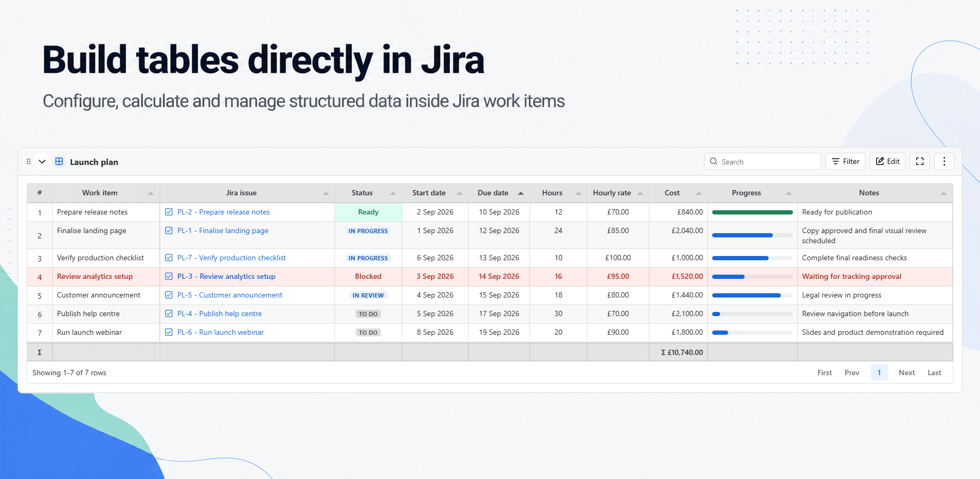Click 'Showing 1-7 of 7 rows' text
This screenshot has width=980, height=479.
coord(69,373)
